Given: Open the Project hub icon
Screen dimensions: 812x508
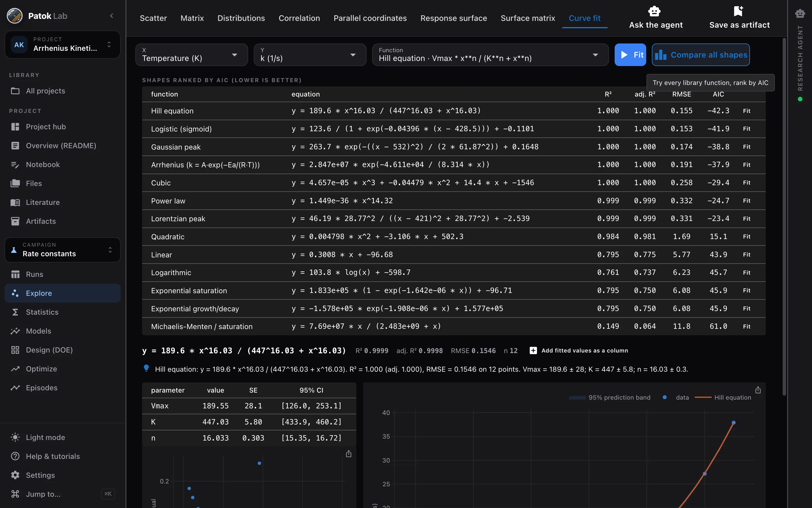Looking at the screenshot, I should coord(15,127).
